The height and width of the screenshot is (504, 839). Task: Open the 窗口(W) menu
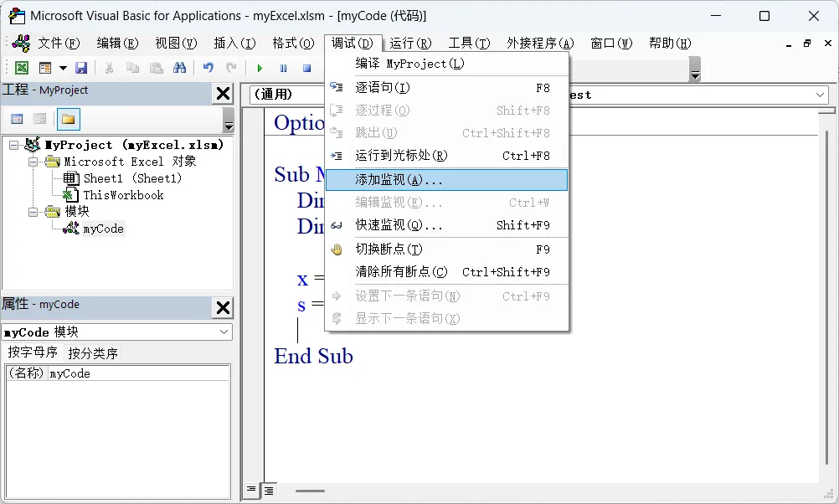click(611, 43)
